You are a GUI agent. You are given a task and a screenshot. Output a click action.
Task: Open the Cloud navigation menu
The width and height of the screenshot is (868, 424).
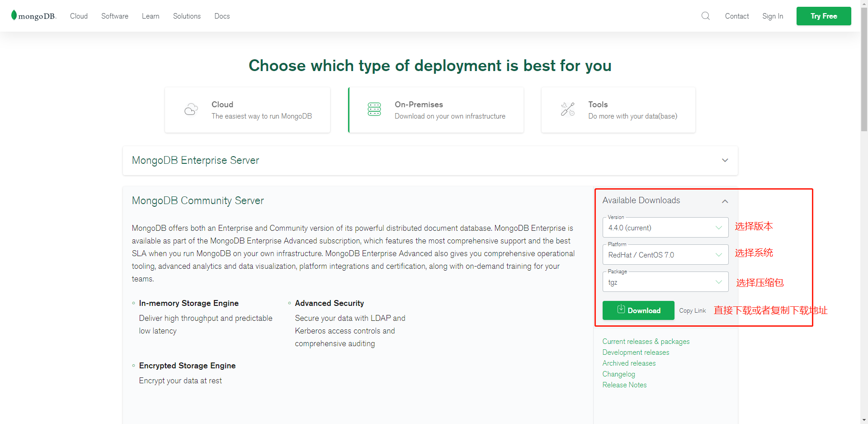pos(79,16)
